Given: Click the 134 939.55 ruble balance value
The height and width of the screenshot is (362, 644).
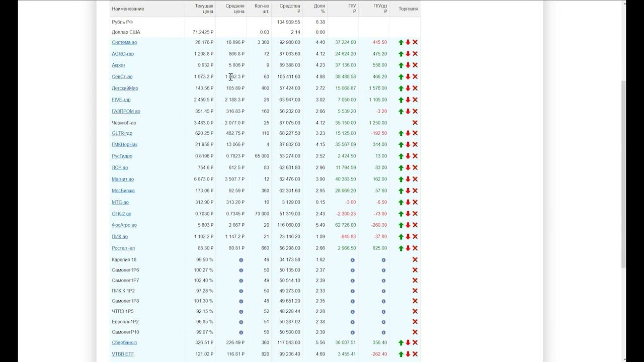Looking at the screenshot, I should pyautogui.click(x=289, y=22).
